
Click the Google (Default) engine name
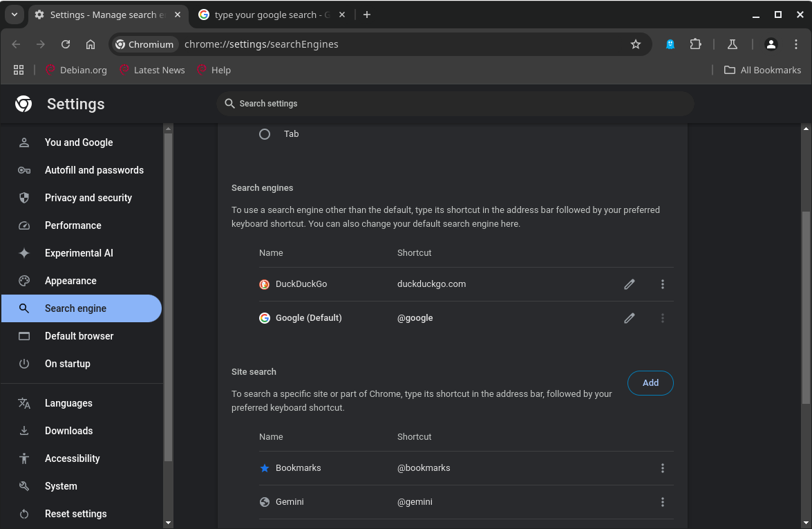click(309, 318)
